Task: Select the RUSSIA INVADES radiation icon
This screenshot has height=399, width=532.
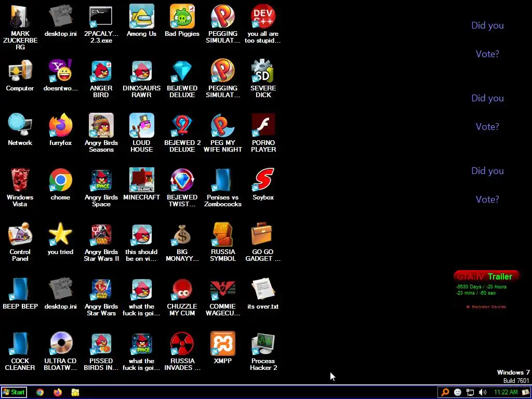Action: coord(182,344)
